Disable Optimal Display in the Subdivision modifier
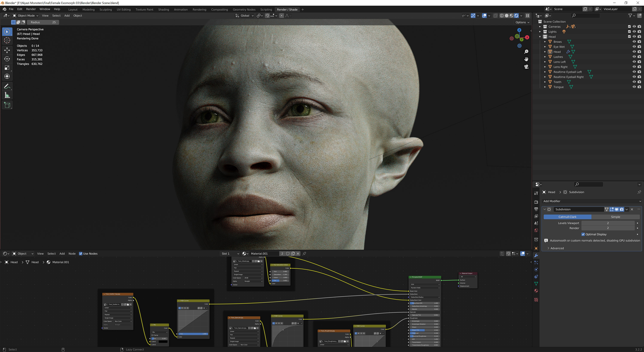644x352 pixels. point(583,234)
